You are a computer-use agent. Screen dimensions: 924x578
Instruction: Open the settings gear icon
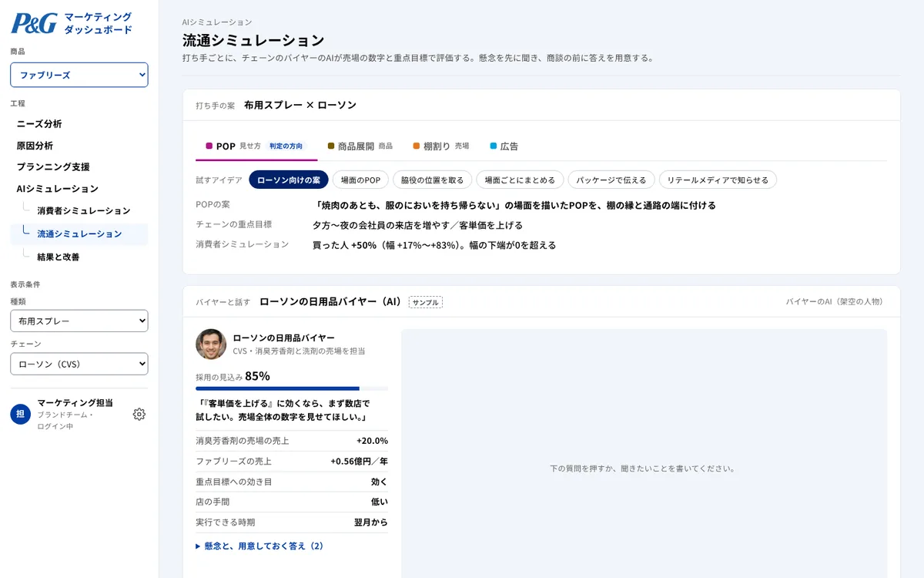[x=139, y=414]
